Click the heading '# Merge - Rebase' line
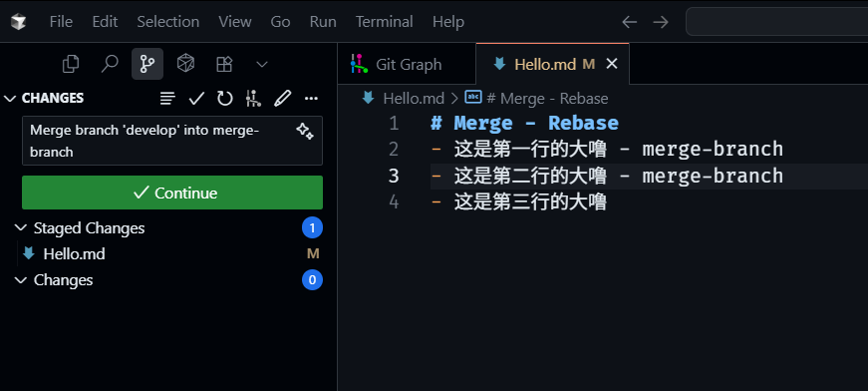Viewport: 868px width, 391px height. coord(525,123)
